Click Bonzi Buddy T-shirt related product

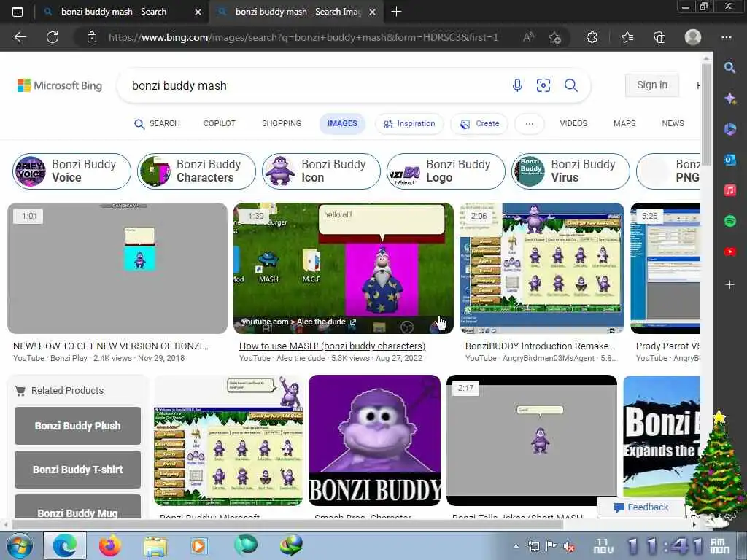[x=77, y=470]
